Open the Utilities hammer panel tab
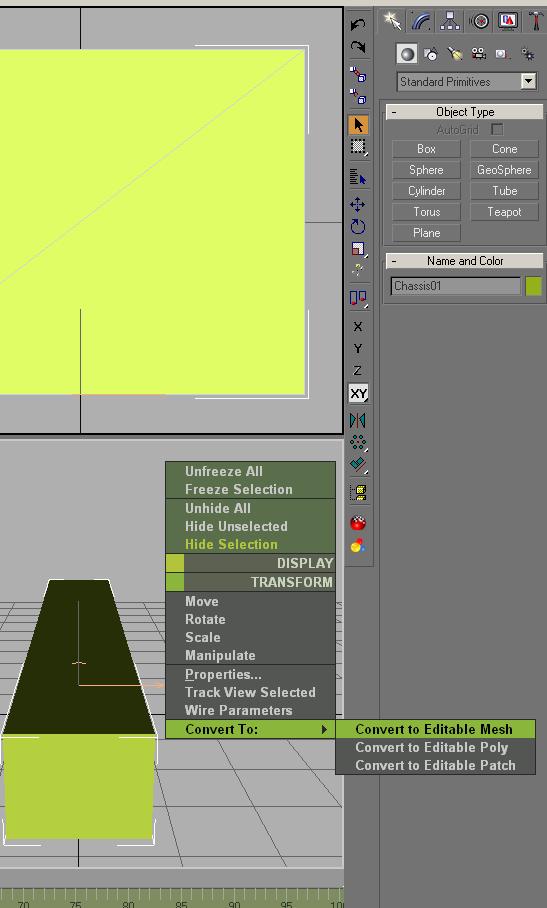The width and height of the screenshot is (547, 908). click(535, 21)
